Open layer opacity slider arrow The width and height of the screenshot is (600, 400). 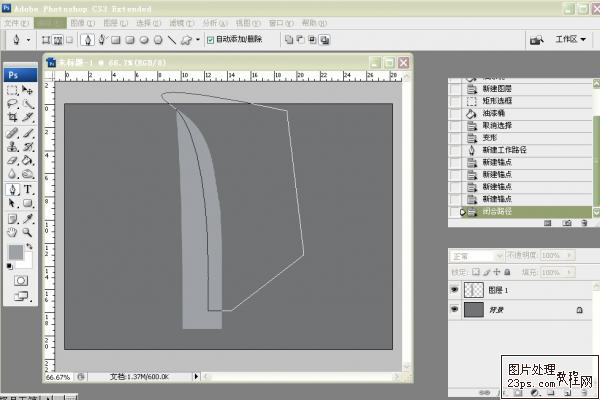[570, 255]
